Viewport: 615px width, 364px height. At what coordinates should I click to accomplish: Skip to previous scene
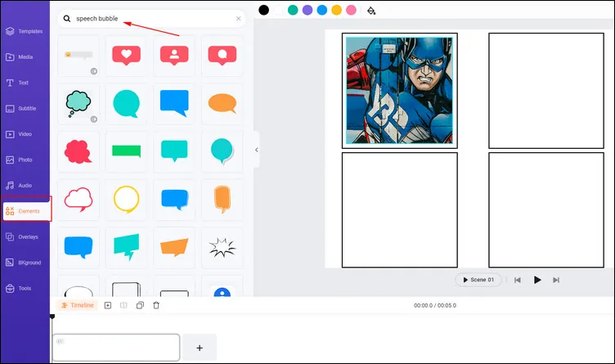coord(518,280)
